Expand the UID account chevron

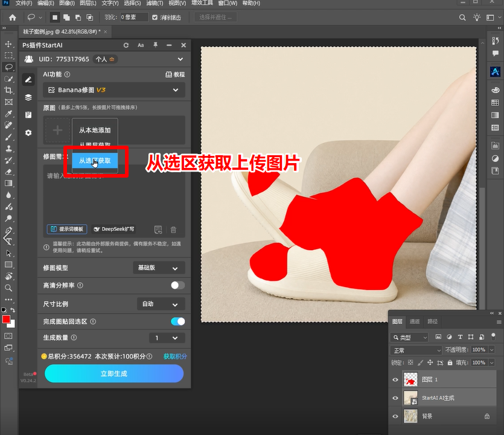[x=180, y=59]
